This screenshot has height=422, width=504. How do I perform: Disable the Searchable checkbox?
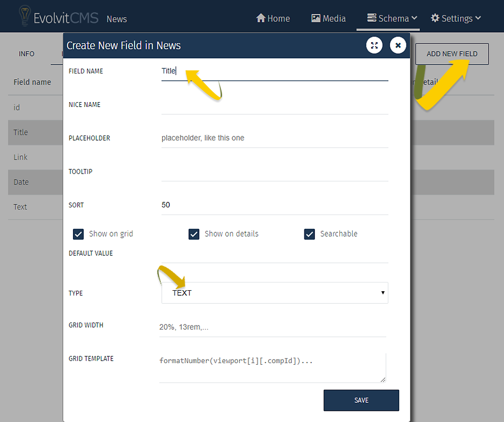(310, 234)
